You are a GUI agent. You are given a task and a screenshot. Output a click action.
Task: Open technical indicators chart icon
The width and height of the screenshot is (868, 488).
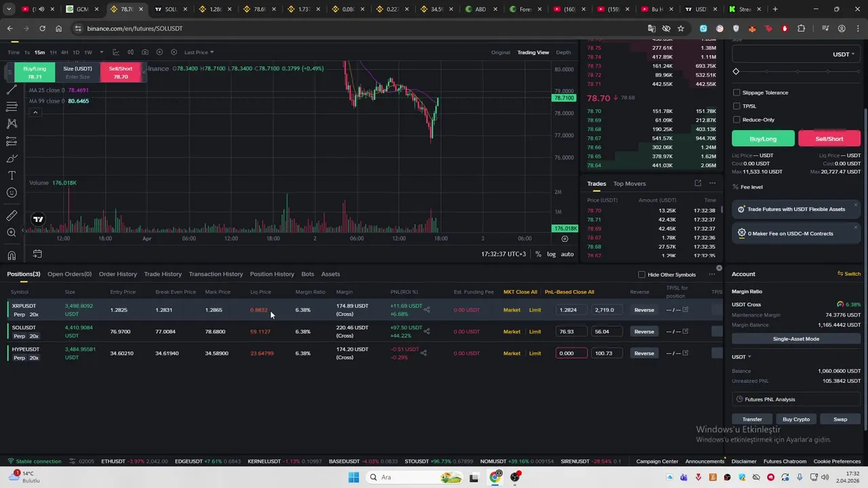point(116,52)
